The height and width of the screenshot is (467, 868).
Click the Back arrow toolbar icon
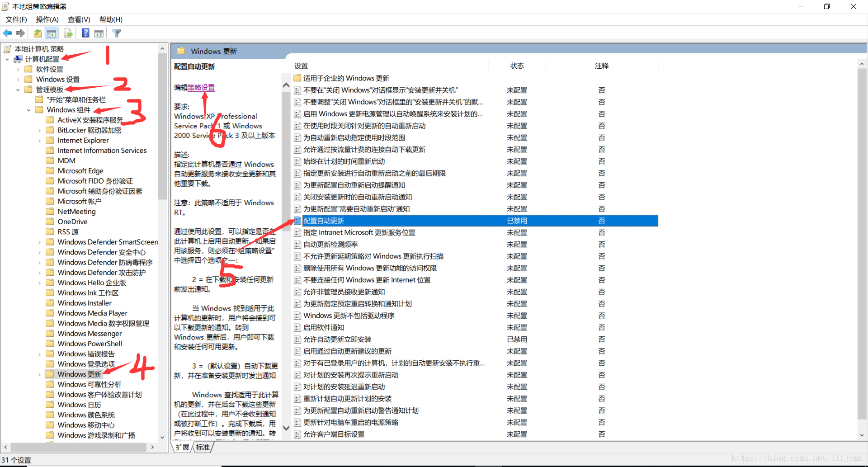[7, 33]
